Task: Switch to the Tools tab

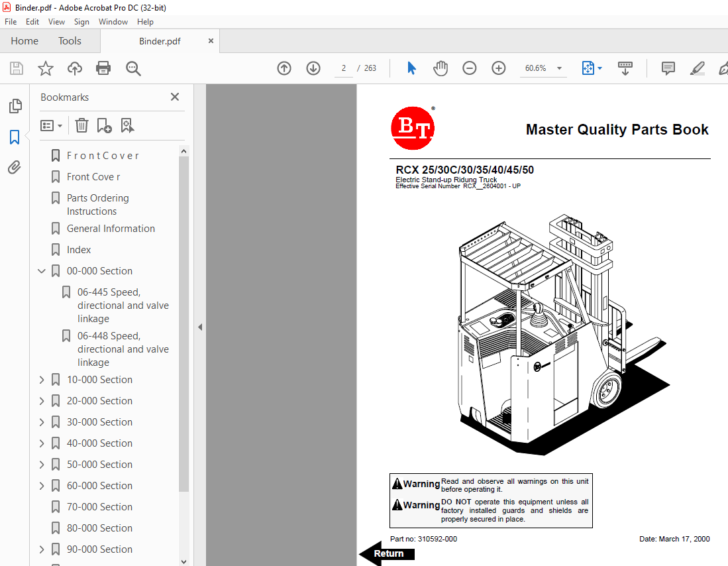Action: [x=70, y=41]
